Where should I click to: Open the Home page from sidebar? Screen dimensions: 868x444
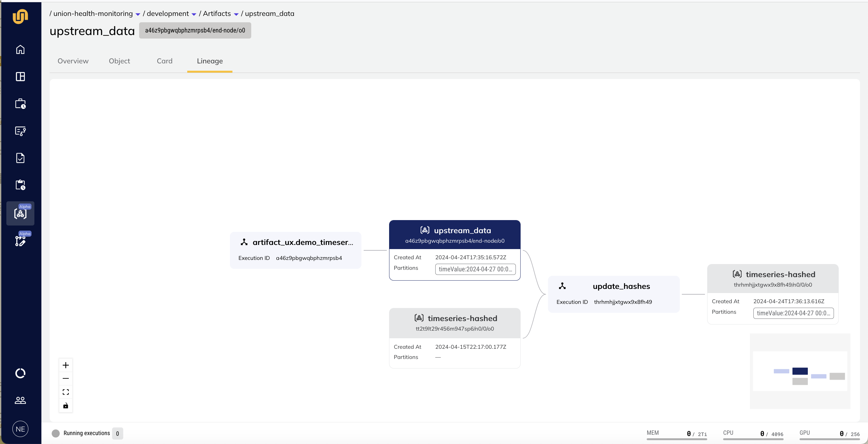(x=20, y=50)
